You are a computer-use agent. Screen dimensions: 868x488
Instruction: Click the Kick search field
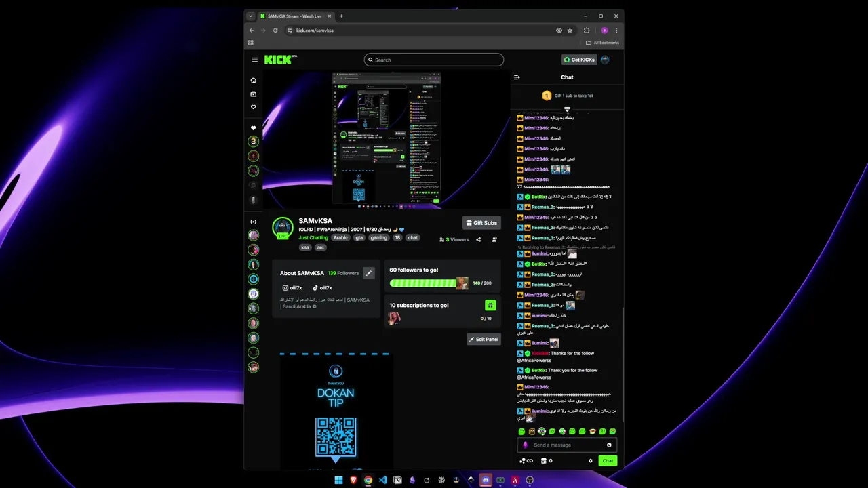pyautogui.click(x=434, y=60)
